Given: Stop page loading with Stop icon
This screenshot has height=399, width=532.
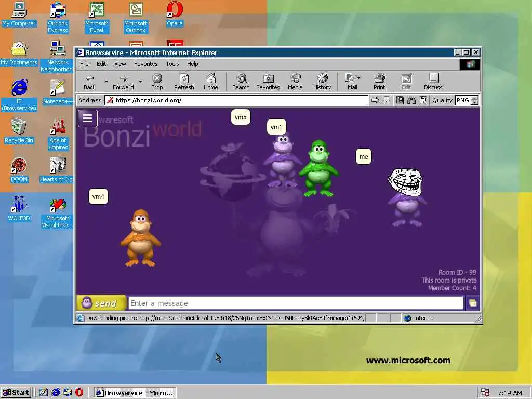Looking at the screenshot, I should click(157, 82).
